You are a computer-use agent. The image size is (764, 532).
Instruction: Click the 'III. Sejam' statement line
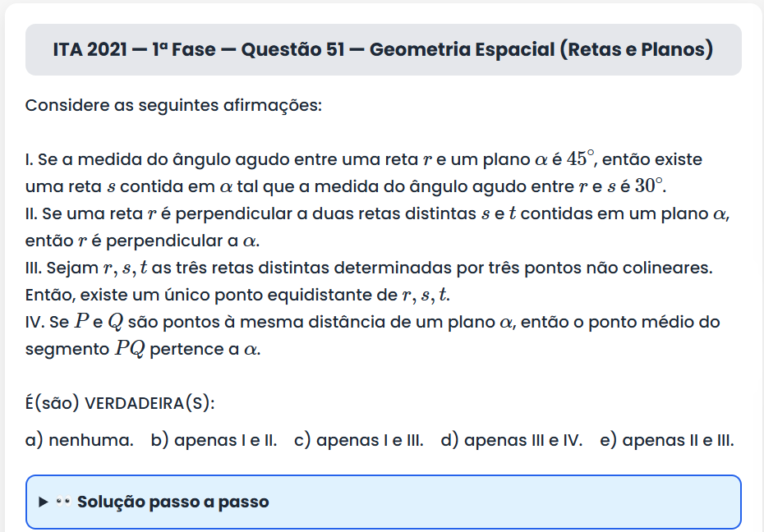(370, 268)
